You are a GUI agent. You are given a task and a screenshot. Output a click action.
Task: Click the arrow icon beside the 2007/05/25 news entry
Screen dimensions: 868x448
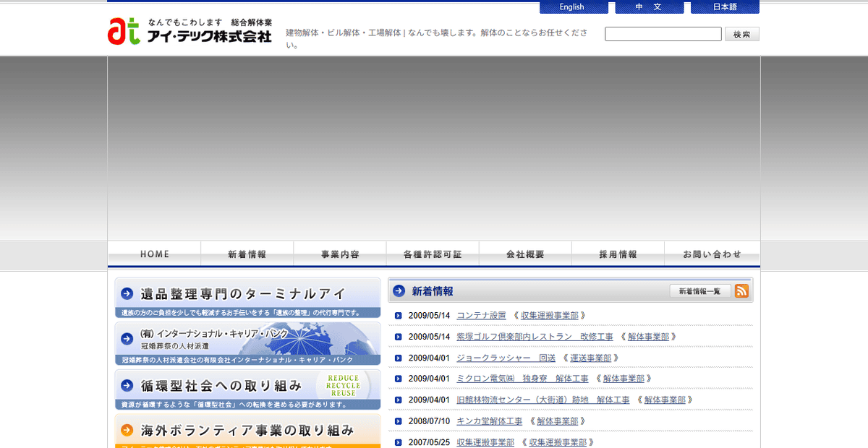[399, 441]
